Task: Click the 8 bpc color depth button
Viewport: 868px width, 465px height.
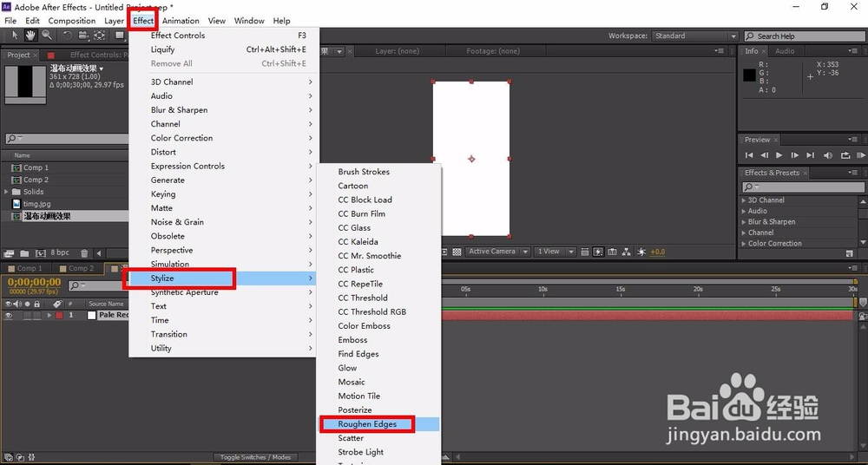Action: (60, 252)
